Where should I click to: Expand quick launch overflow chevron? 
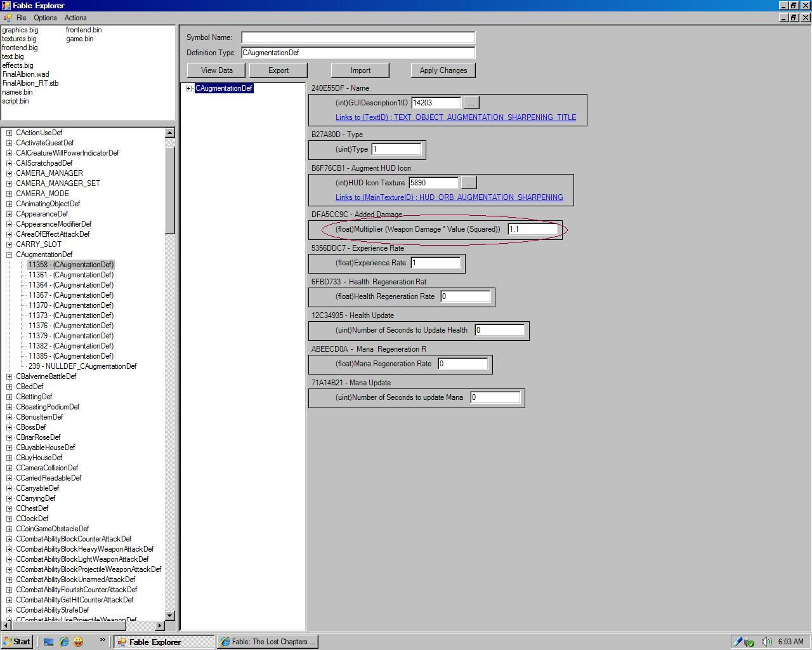(x=102, y=641)
